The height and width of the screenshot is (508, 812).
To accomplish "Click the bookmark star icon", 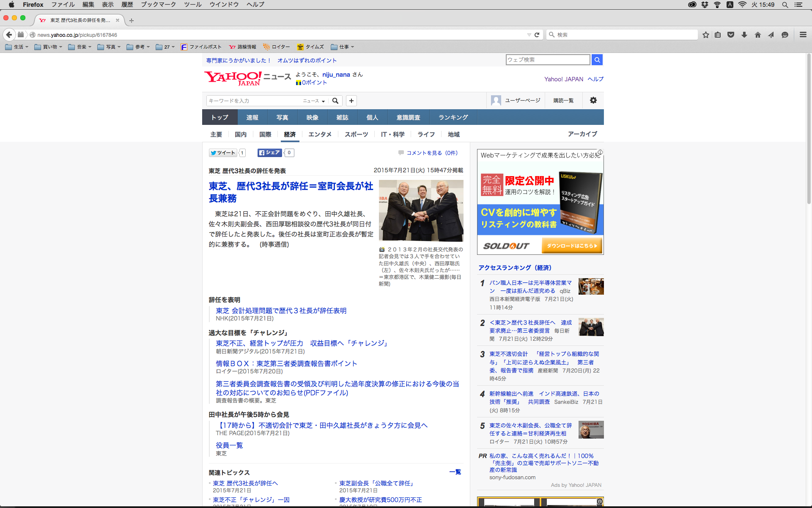I will pos(705,35).
